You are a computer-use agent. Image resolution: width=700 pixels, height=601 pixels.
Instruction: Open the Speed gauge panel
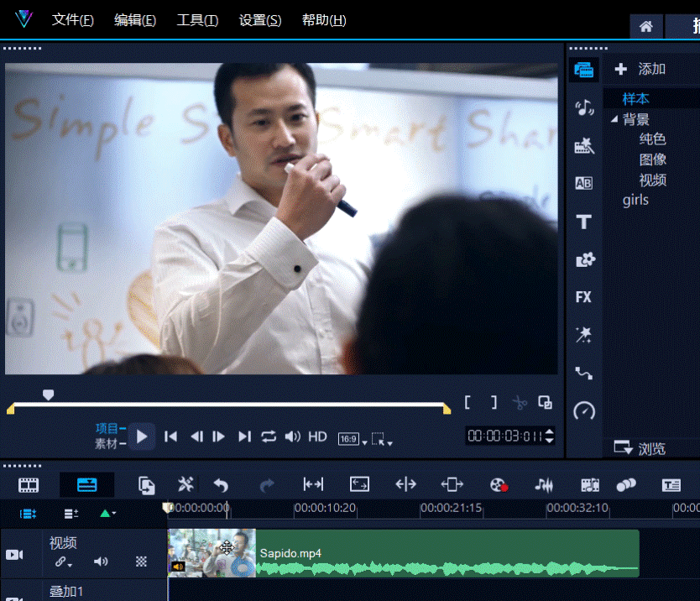(x=584, y=410)
